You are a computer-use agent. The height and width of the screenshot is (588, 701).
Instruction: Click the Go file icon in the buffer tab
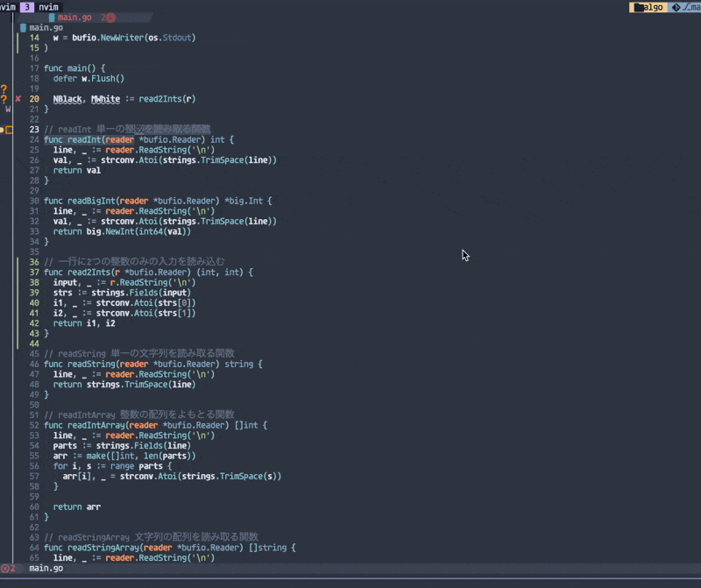[x=52, y=18]
